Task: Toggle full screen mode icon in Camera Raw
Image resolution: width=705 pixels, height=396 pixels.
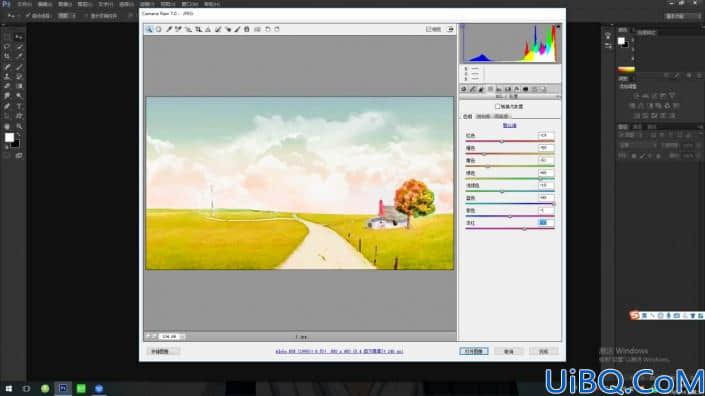Action: [x=450, y=29]
